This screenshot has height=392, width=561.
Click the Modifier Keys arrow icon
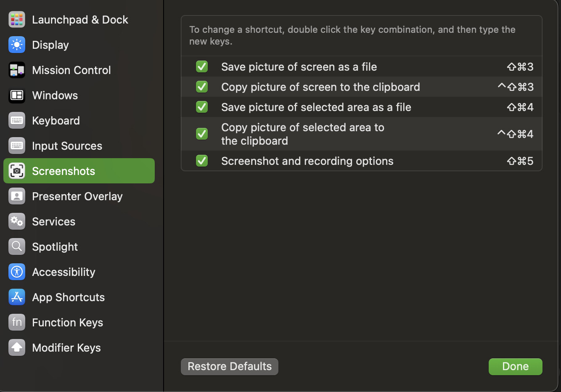coord(17,348)
